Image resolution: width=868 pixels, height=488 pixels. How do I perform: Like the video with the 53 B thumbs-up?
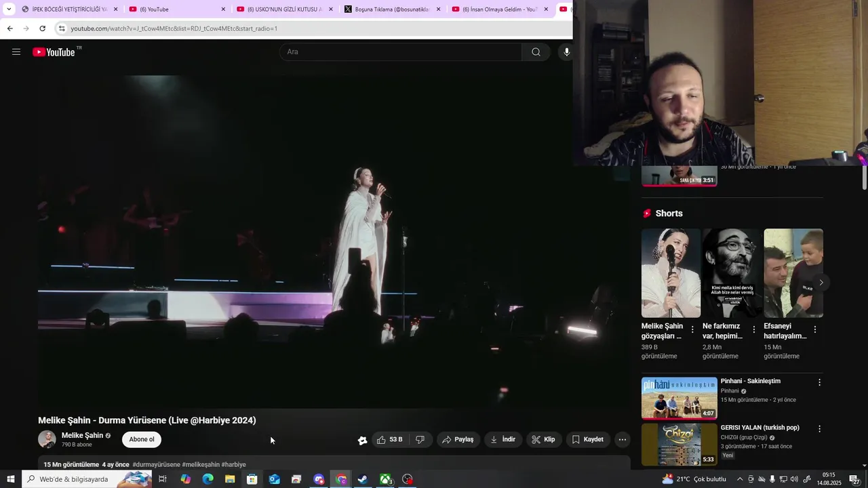click(x=390, y=439)
